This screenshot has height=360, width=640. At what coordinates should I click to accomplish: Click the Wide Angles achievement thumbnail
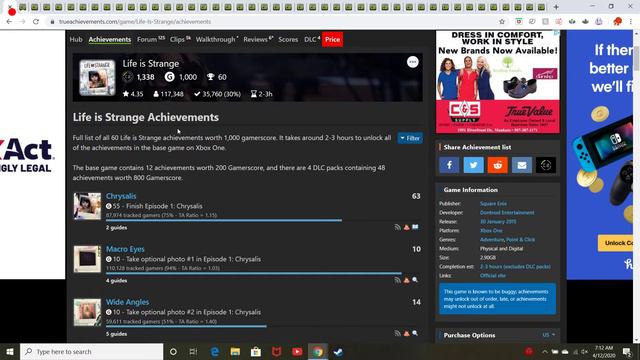[x=87, y=312]
